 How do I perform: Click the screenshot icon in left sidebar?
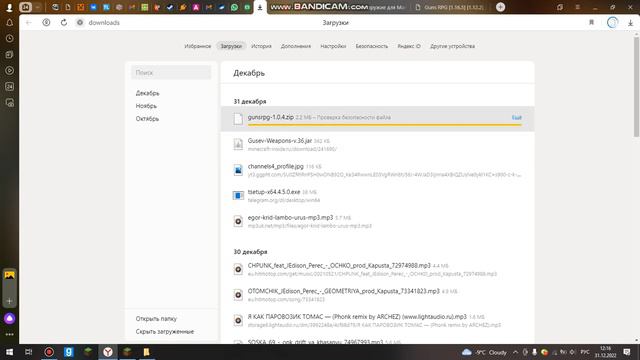pyautogui.click(x=9, y=103)
